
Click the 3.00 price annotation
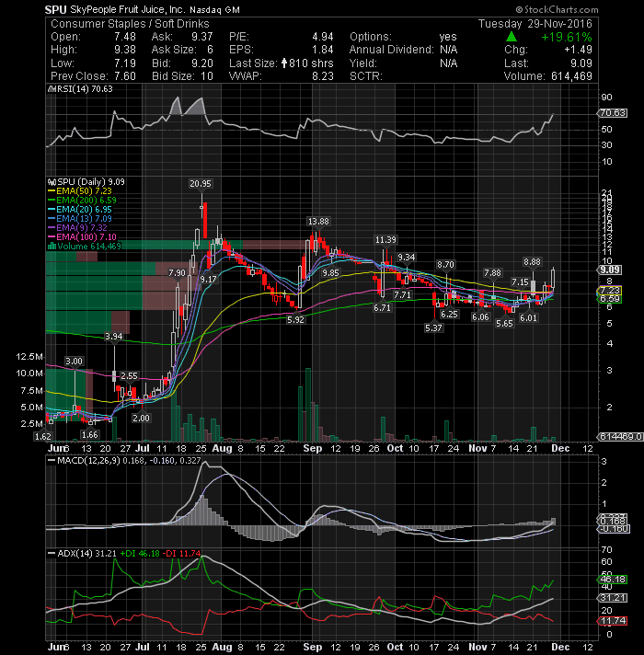tap(74, 362)
